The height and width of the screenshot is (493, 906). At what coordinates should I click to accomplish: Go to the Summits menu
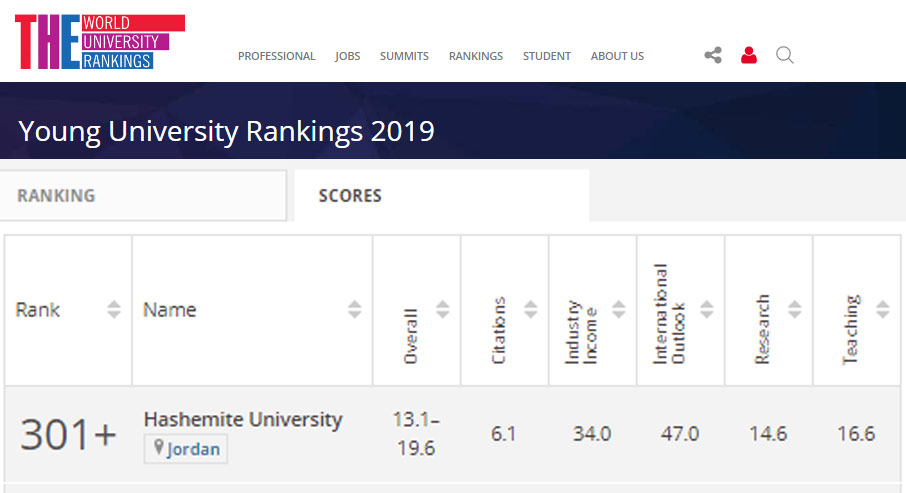404,56
